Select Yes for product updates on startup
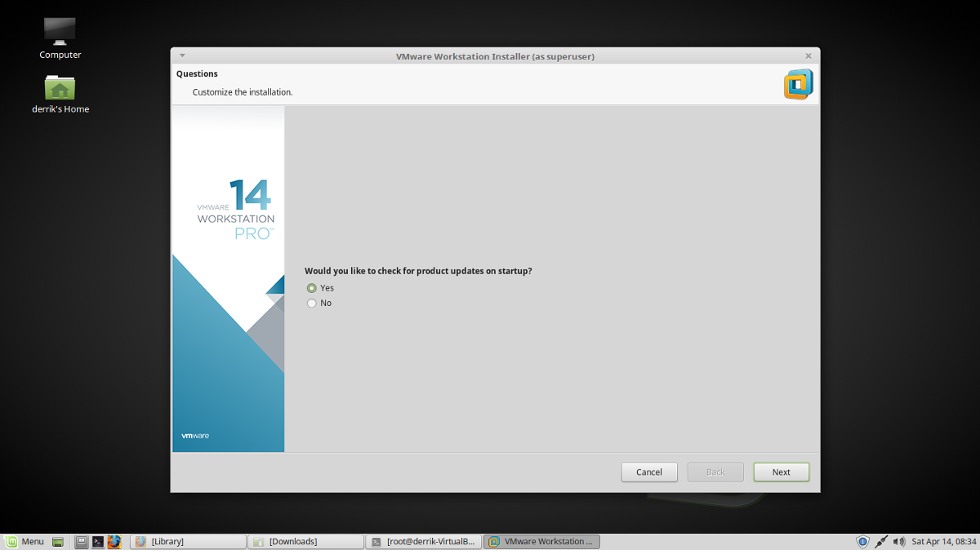Screen dimensions: 980x550 [311, 287]
